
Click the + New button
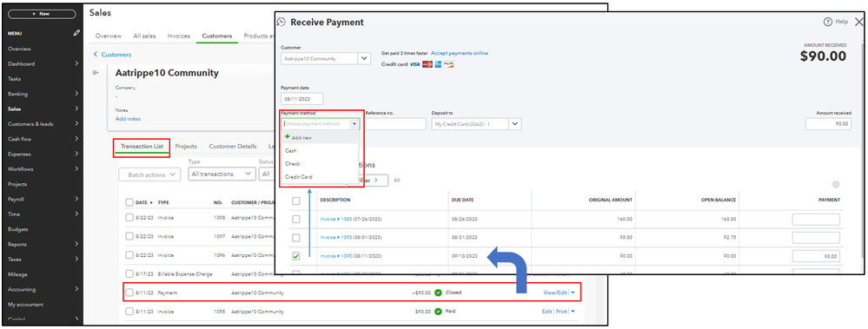tap(42, 14)
